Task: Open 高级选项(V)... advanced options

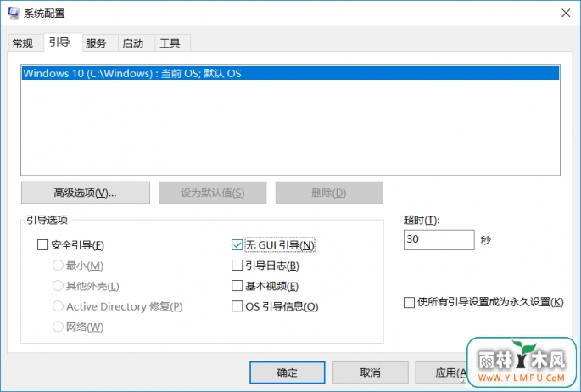Action: point(86,193)
